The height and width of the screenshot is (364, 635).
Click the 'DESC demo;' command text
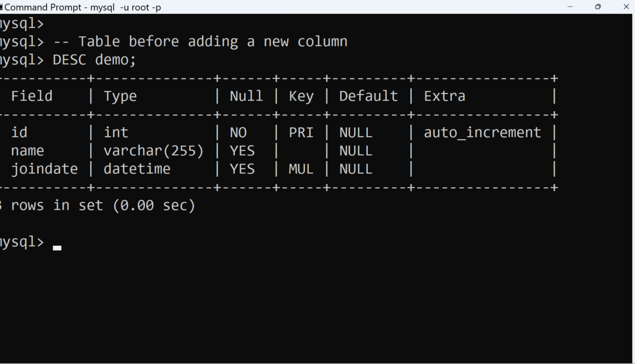tap(94, 60)
